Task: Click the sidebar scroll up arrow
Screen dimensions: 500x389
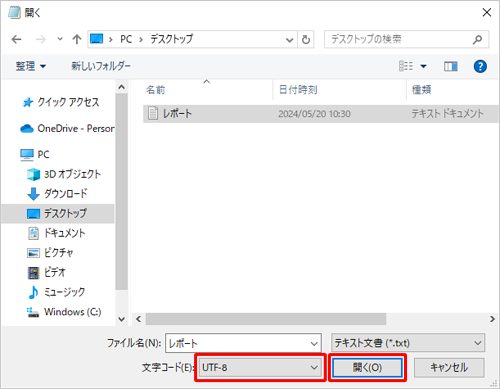Action: [x=122, y=87]
